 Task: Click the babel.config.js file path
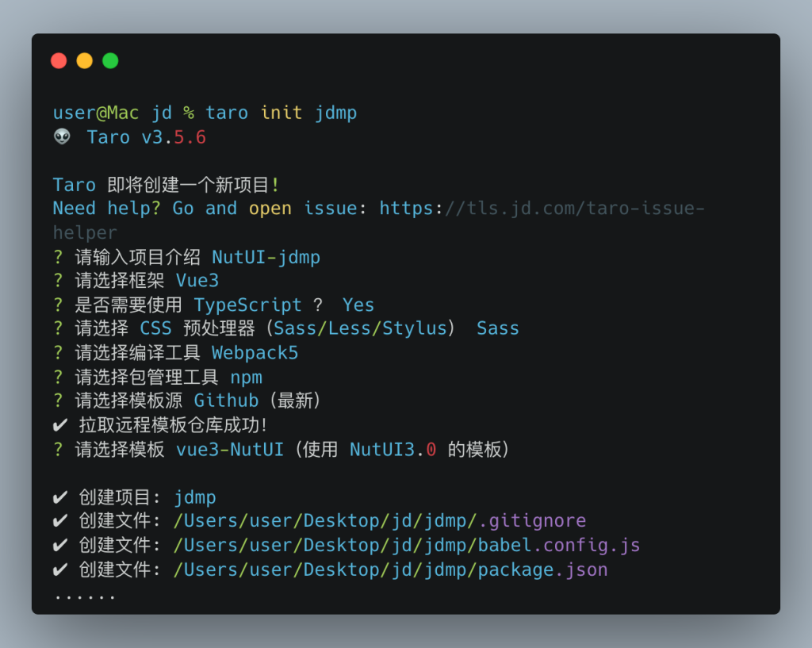[407, 546]
